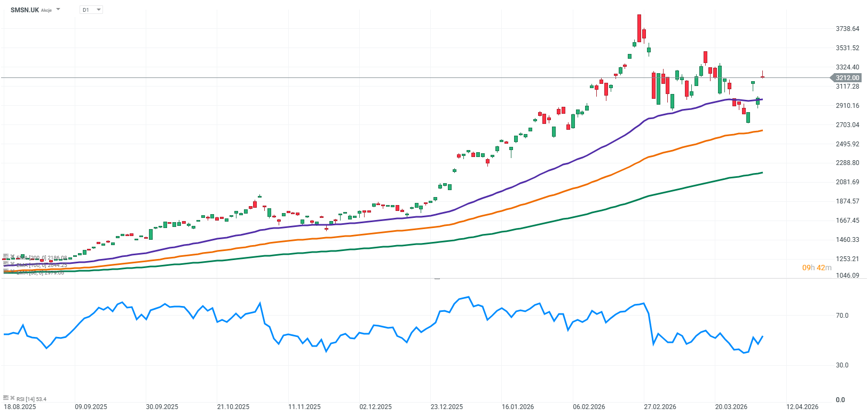Image resolution: width=868 pixels, height=416 pixels.
Task: Open settings icon for EMA 100 indicator
Action: coord(5,263)
